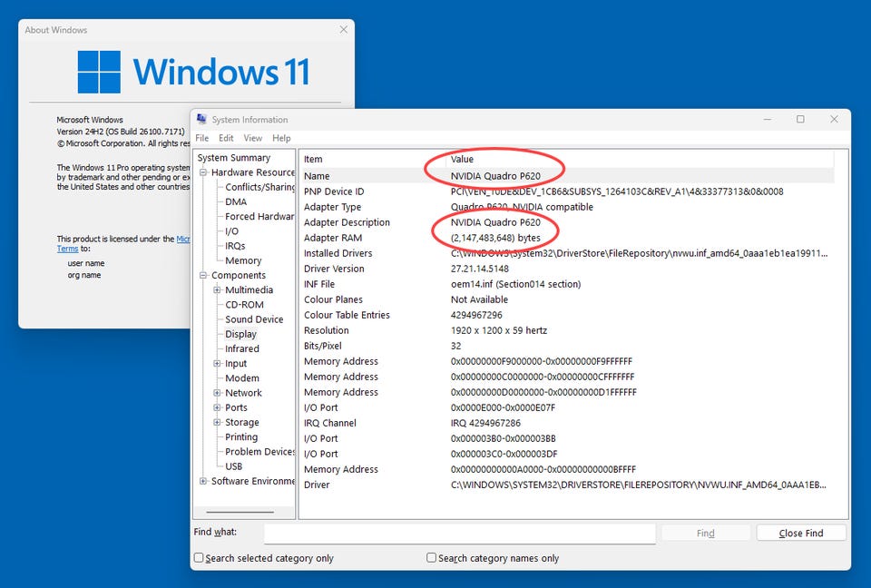The image size is (871, 588).
Task: Select System Summary in the tree
Action: click(x=233, y=158)
